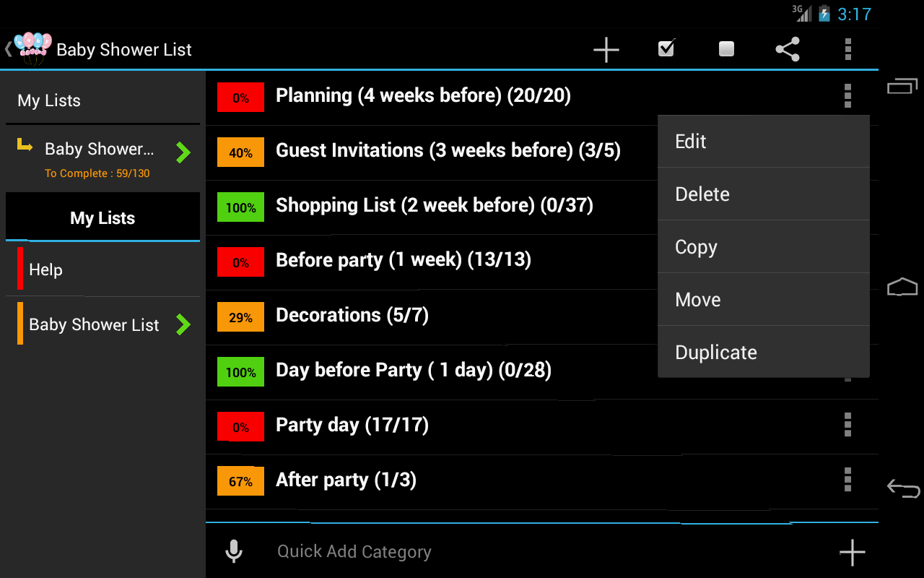Image resolution: width=924 pixels, height=578 pixels.
Task: Tap the balloon app icon to go back
Action: 32,48
